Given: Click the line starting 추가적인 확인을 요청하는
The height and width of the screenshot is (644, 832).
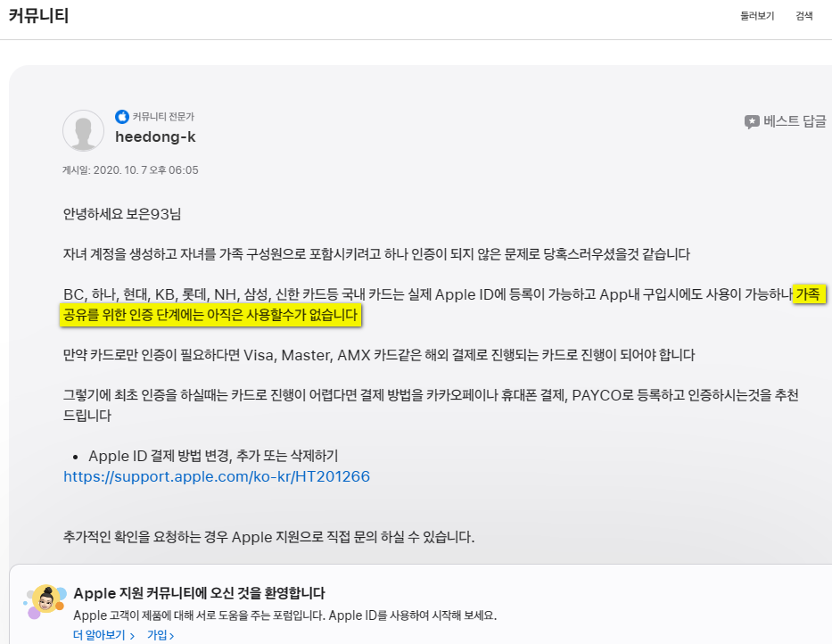Looking at the screenshot, I should click(x=268, y=537).
